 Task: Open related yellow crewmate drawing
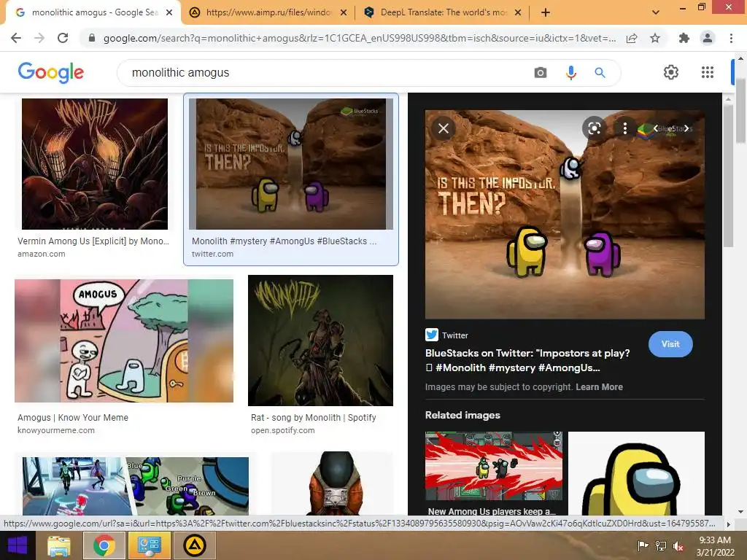(x=636, y=473)
